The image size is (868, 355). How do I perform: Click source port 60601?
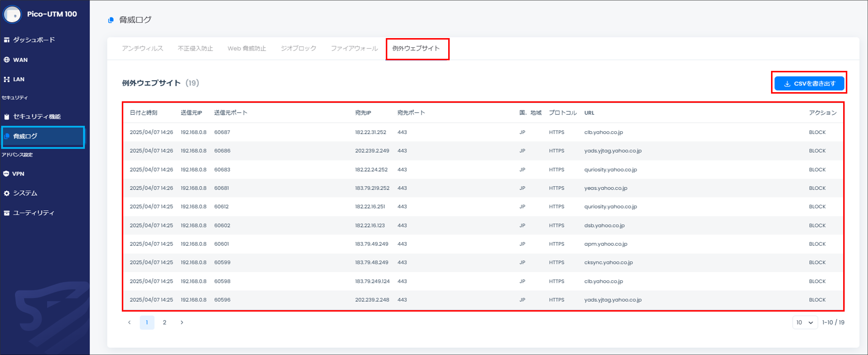click(221, 244)
